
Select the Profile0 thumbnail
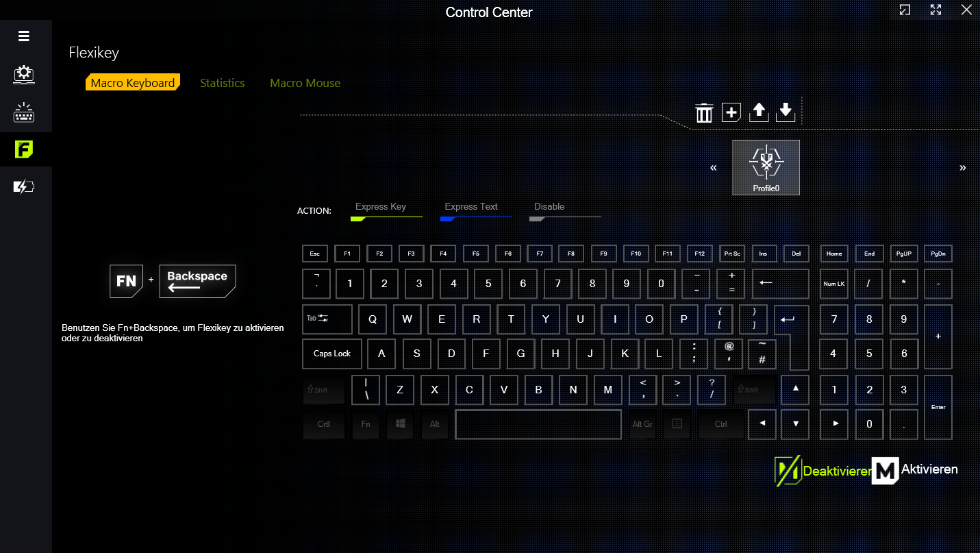(x=766, y=167)
